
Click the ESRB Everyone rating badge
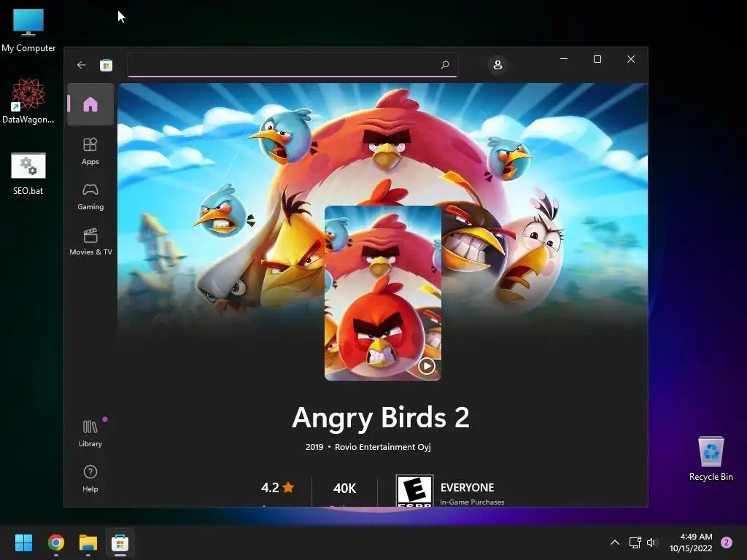pyautogui.click(x=414, y=491)
